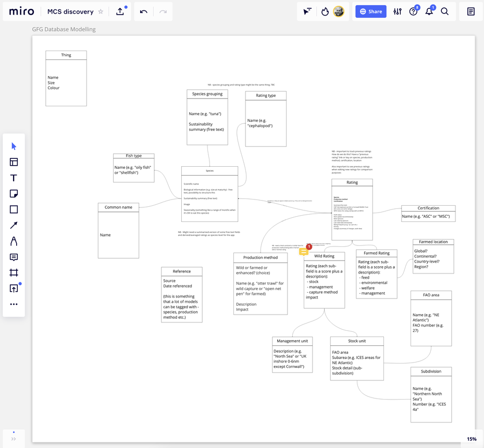
Task: Open the Comment tool in left toolbar
Action: [x=14, y=257]
